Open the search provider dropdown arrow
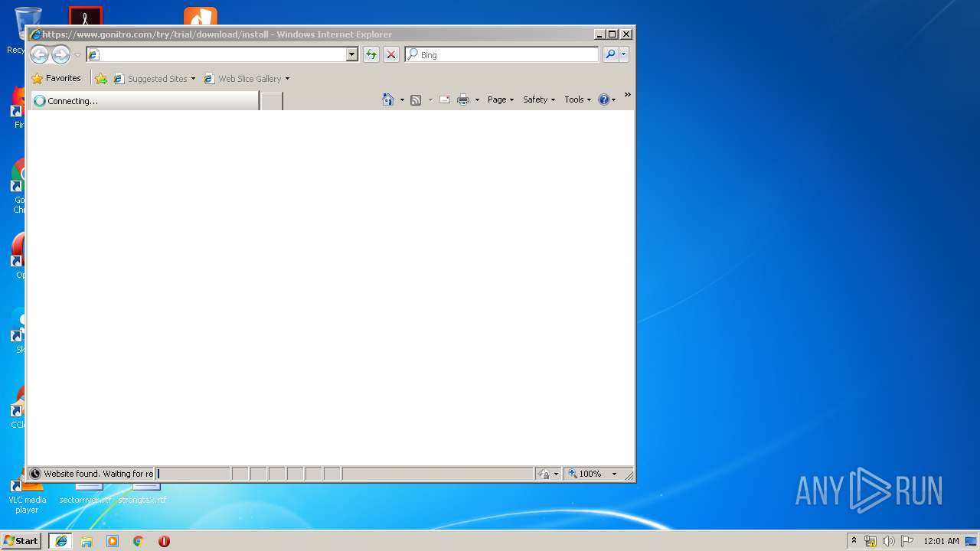Image resolution: width=980 pixels, height=551 pixels. [624, 54]
